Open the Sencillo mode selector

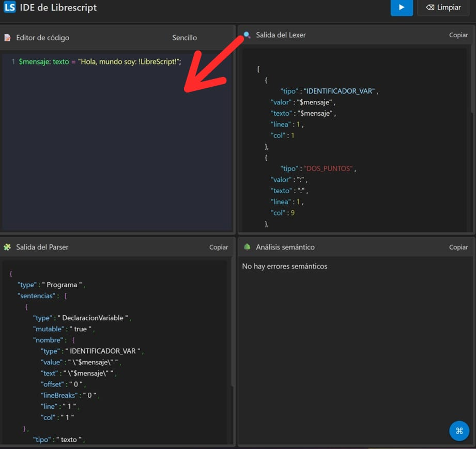(185, 38)
